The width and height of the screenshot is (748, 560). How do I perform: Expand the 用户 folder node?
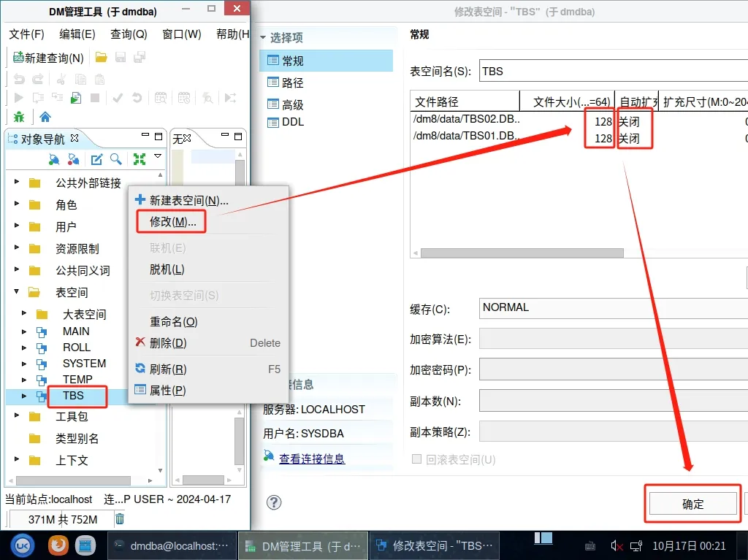[x=17, y=227]
